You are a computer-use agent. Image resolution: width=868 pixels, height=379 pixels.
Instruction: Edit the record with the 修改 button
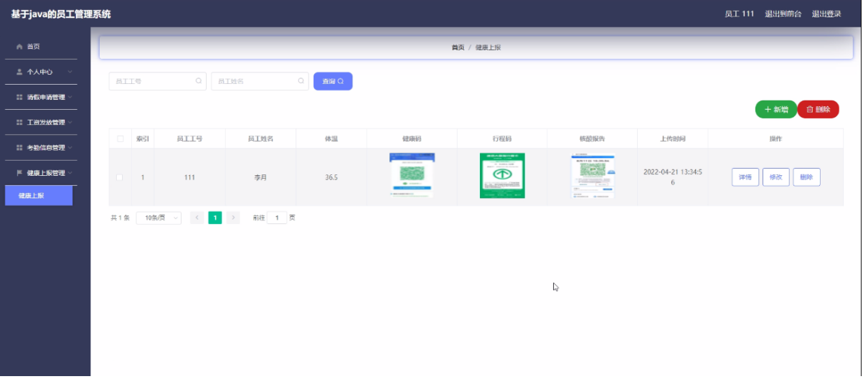tap(775, 177)
